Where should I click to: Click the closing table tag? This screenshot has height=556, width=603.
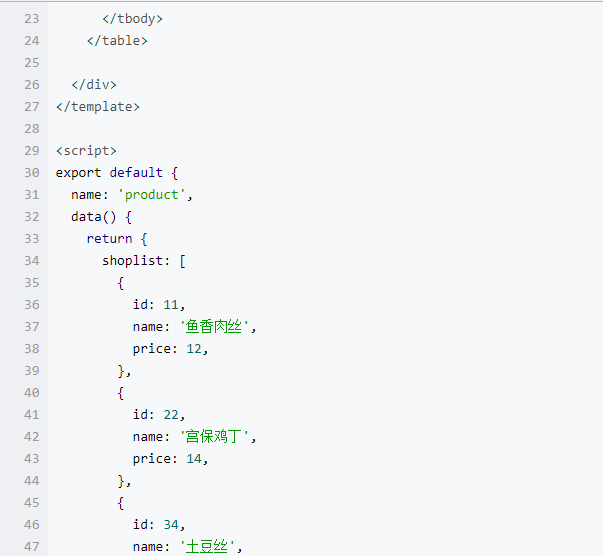pos(117,40)
